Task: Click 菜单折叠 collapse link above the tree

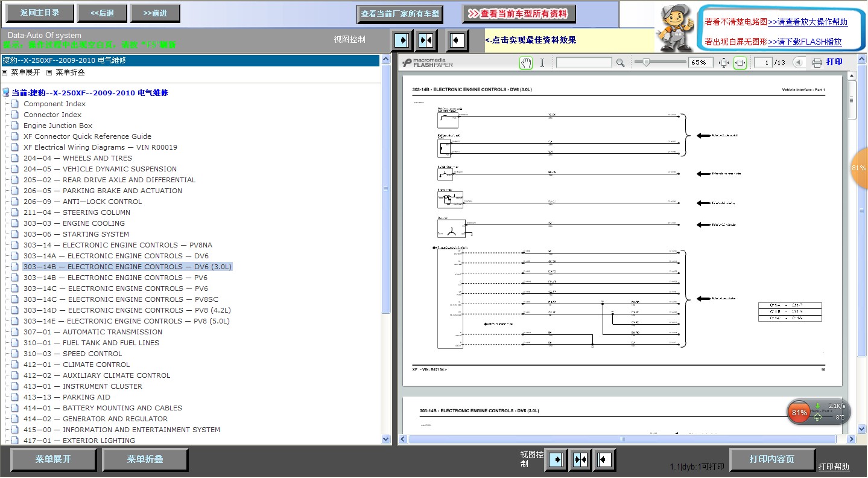Action: click(x=70, y=72)
